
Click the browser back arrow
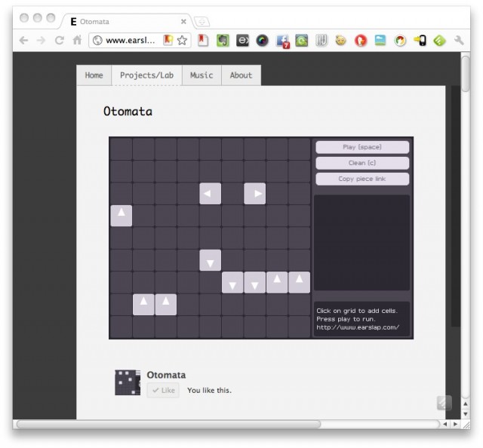[23, 41]
